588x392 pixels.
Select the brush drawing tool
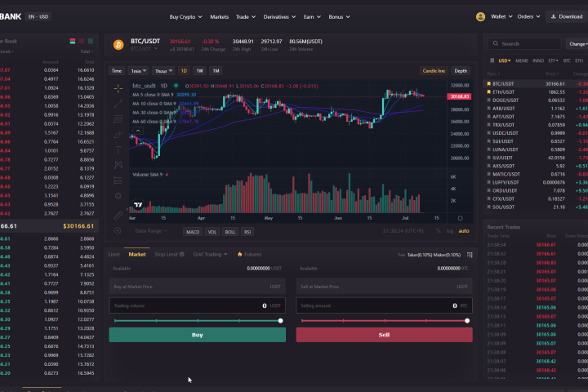click(118, 135)
